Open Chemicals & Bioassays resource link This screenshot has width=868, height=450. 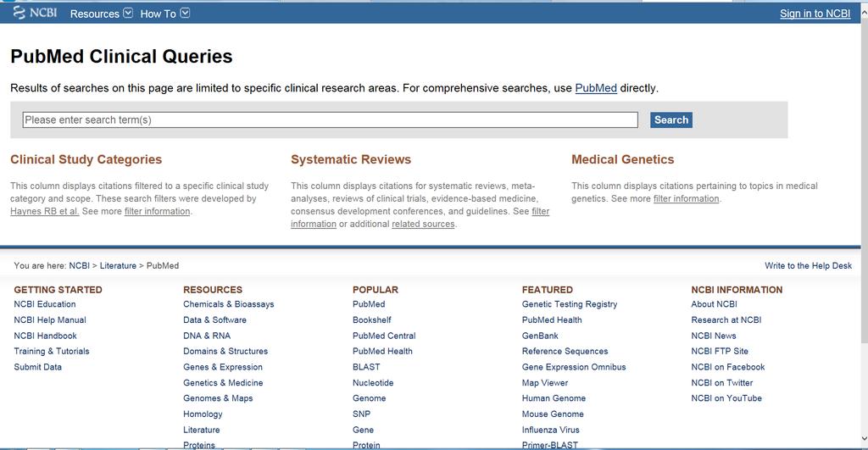229,304
